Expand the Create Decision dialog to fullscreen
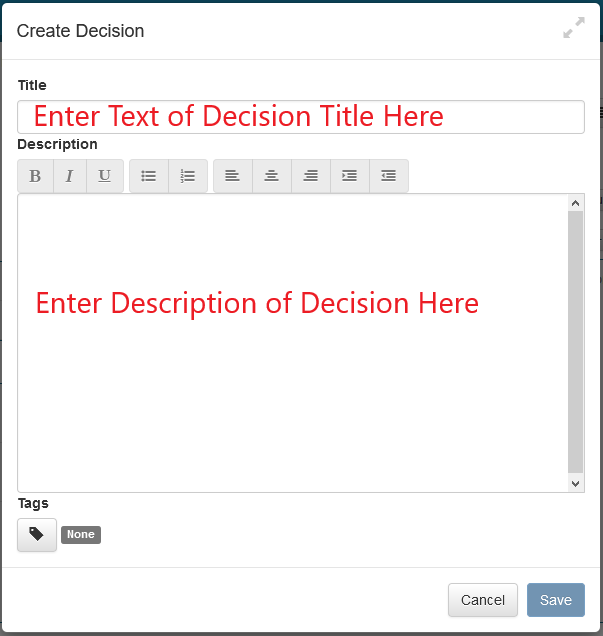Screen dimensions: 603x636 [573, 30]
